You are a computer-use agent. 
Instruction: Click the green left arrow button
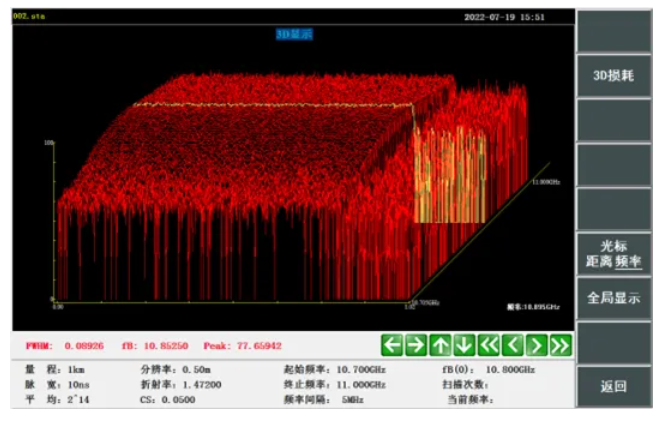pyautogui.click(x=392, y=346)
